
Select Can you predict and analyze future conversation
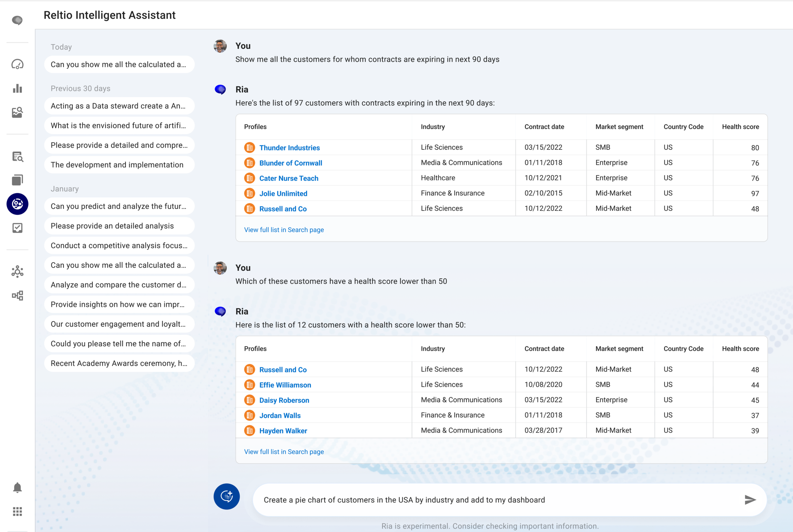click(x=119, y=206)
